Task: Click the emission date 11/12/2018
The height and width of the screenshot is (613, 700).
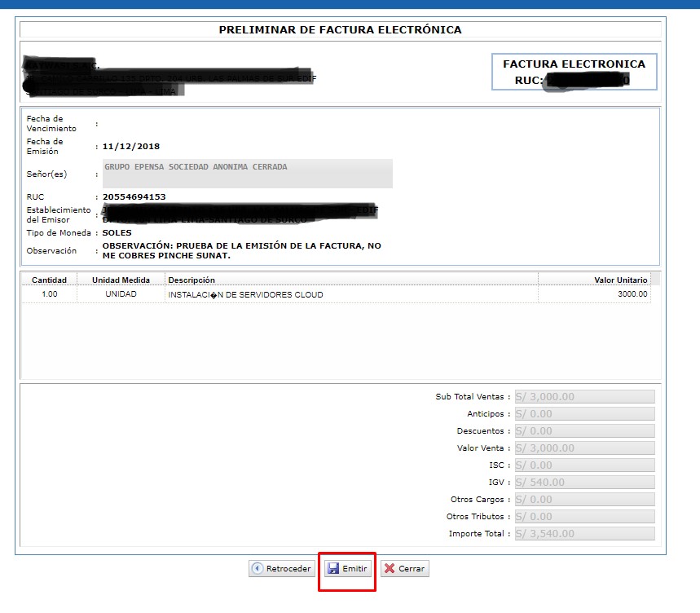Action: click(x=131, y=147)
